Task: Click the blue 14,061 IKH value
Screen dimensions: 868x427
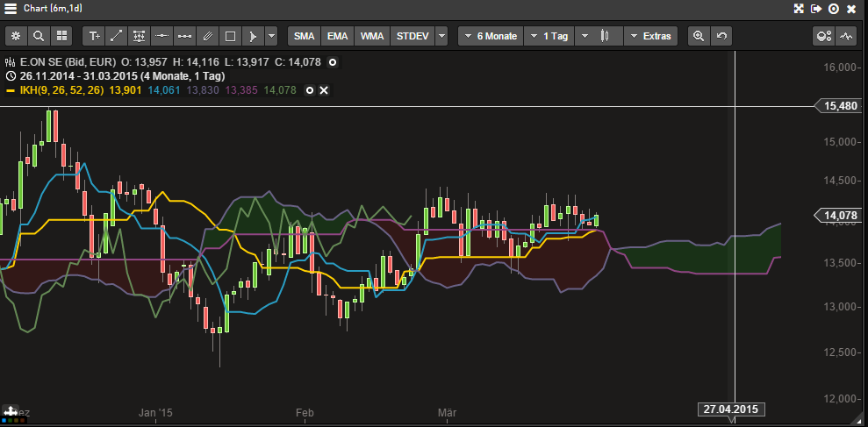Action: click(164, 90)
